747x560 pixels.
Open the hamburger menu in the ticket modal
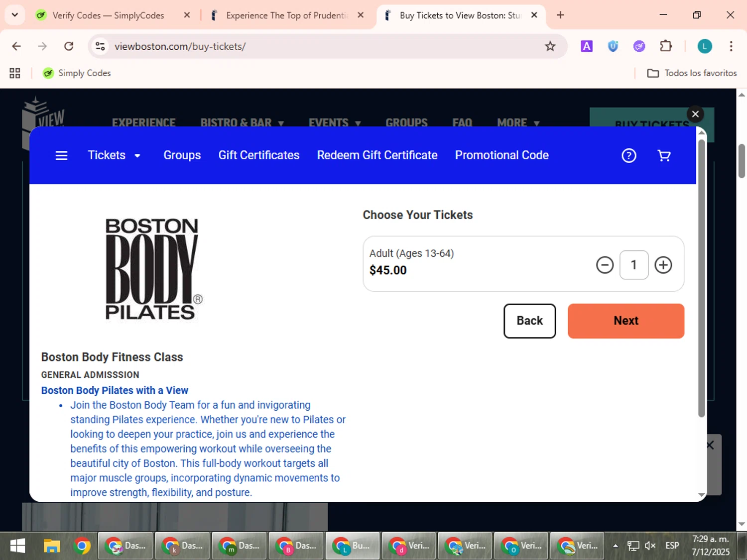[x=61, y=156]
